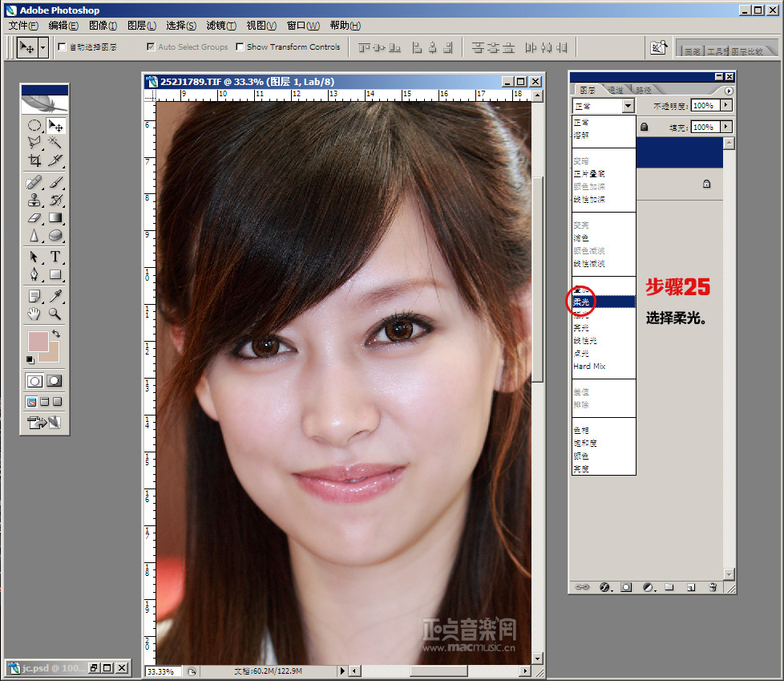This screenshot has width=784, height=681.
Task: Toggle Show Transform Controls checkbox
Action: (x=240, y=47)
